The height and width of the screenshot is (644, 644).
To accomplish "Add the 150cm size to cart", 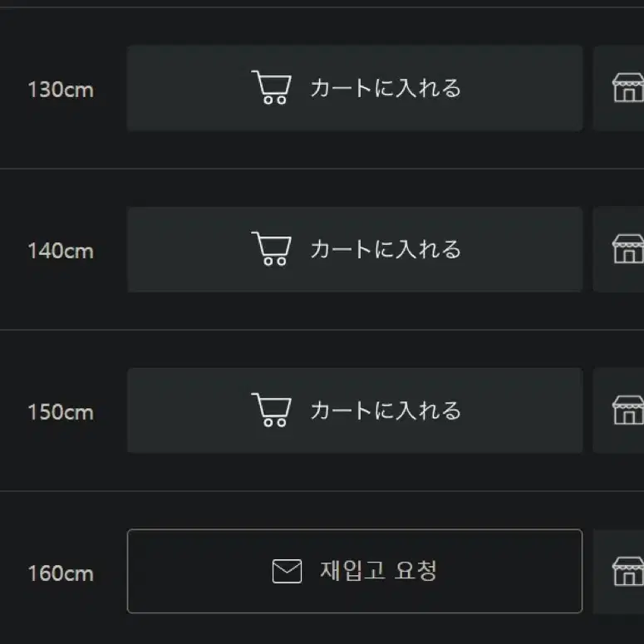I will click(355, 410).
